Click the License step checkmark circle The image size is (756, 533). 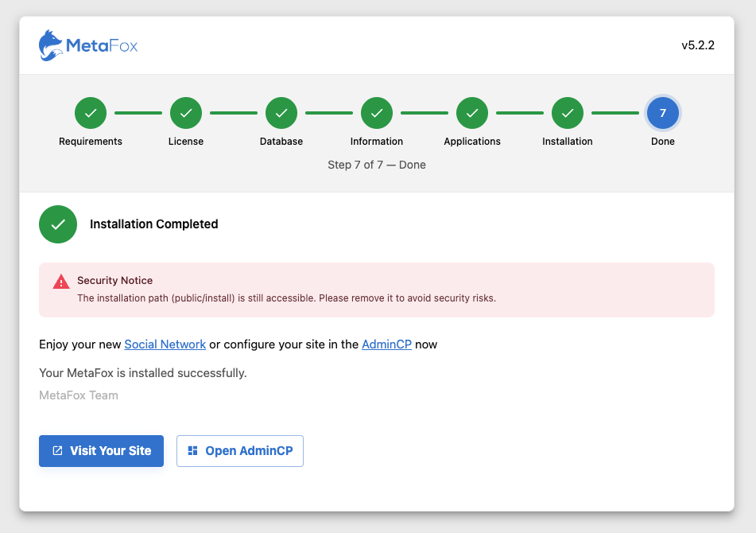(186, 113)
